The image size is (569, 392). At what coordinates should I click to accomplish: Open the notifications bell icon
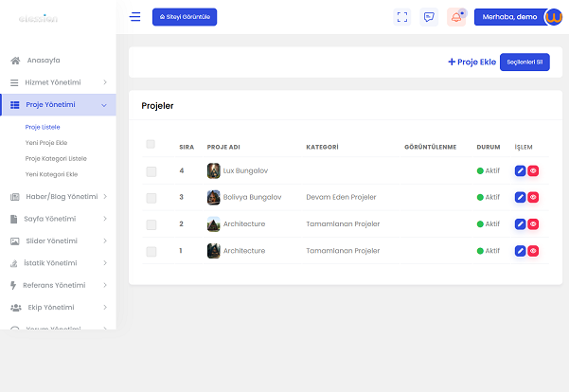coord(456,17)
